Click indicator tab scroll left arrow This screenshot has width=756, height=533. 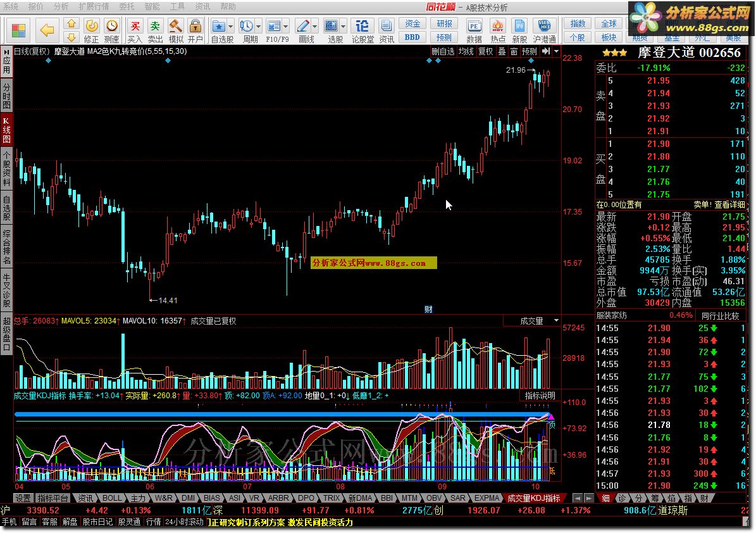click(x=577, y=498)
